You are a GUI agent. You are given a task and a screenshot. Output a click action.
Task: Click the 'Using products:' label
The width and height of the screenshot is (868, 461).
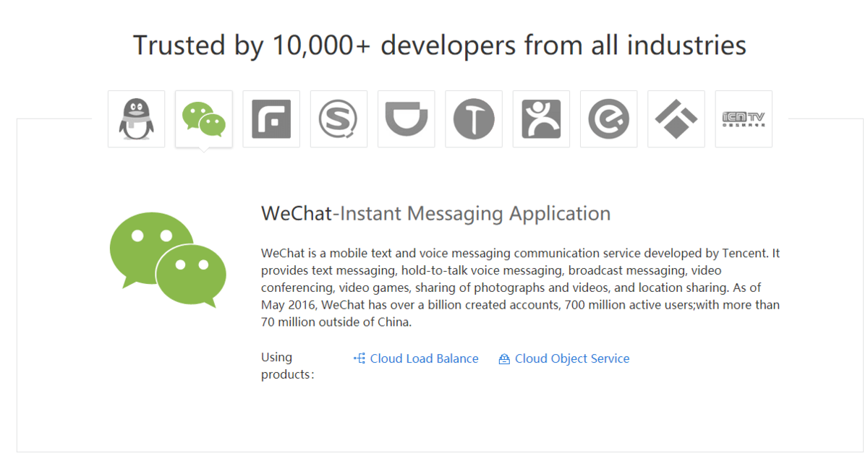coord(288,366)
